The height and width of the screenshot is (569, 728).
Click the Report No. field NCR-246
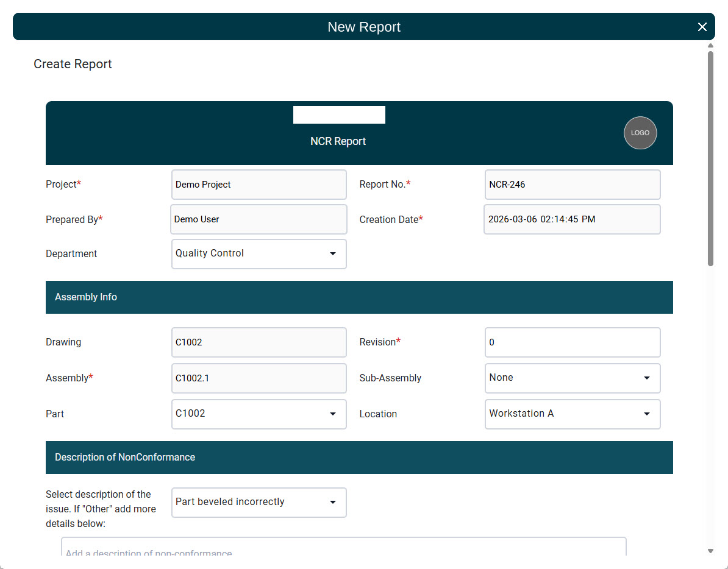pos(572,185)
